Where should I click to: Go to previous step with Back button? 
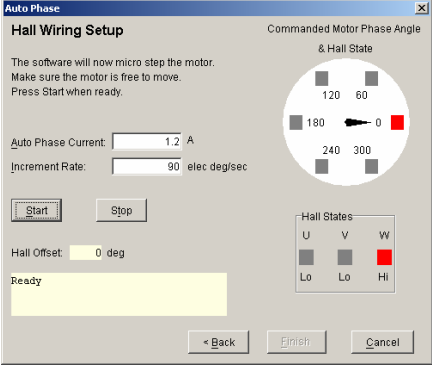pos(219,342)
